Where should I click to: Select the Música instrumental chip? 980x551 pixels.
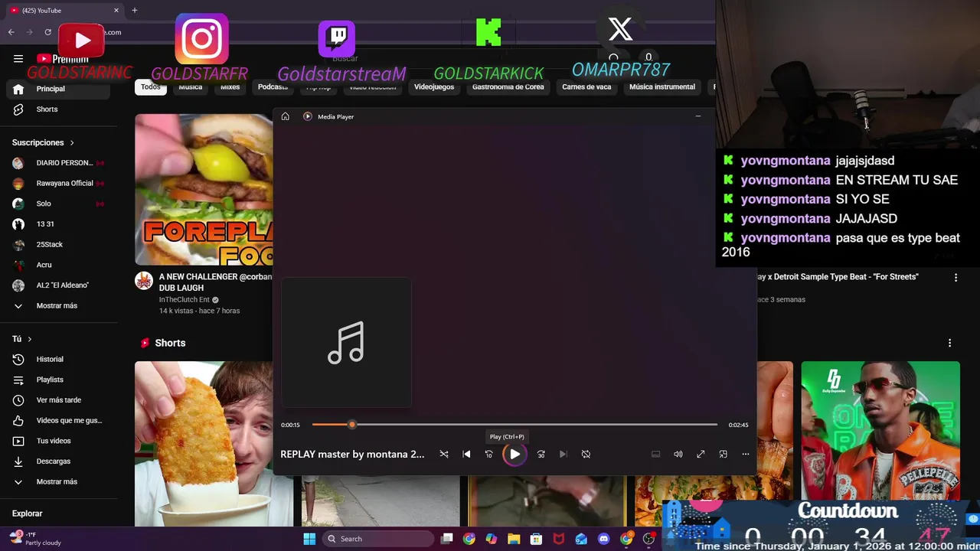(x=662, y=86)
